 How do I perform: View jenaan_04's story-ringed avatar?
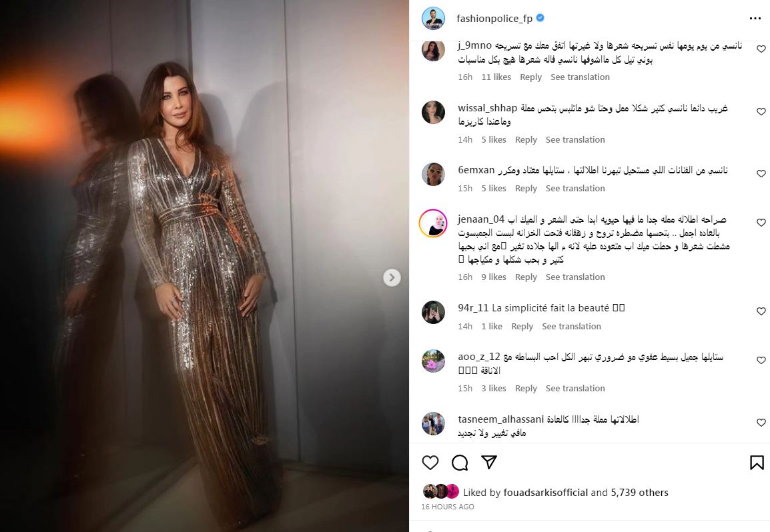[433, 223]
